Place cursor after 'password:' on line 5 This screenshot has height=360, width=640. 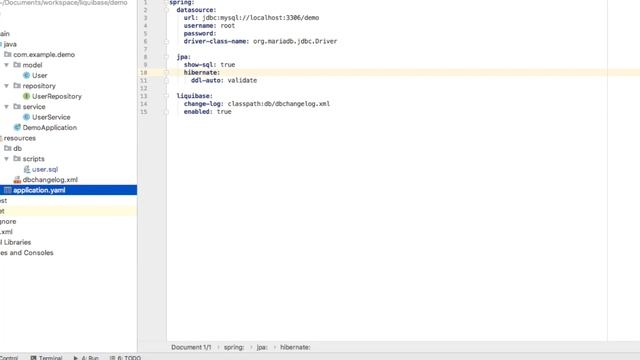point(217,33)
